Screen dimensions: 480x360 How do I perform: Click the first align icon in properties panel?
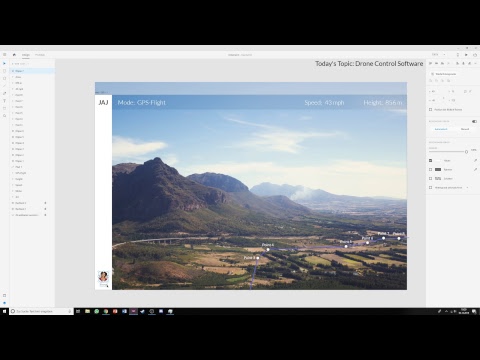pos(430,63)
